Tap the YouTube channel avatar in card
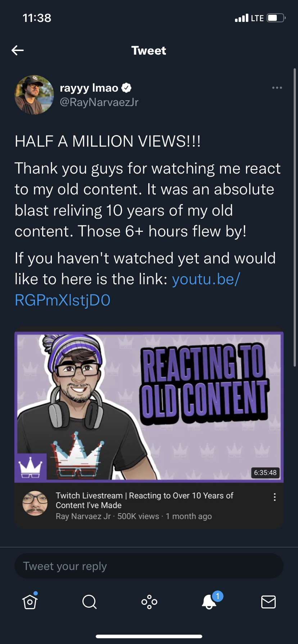 coord(35,503)
